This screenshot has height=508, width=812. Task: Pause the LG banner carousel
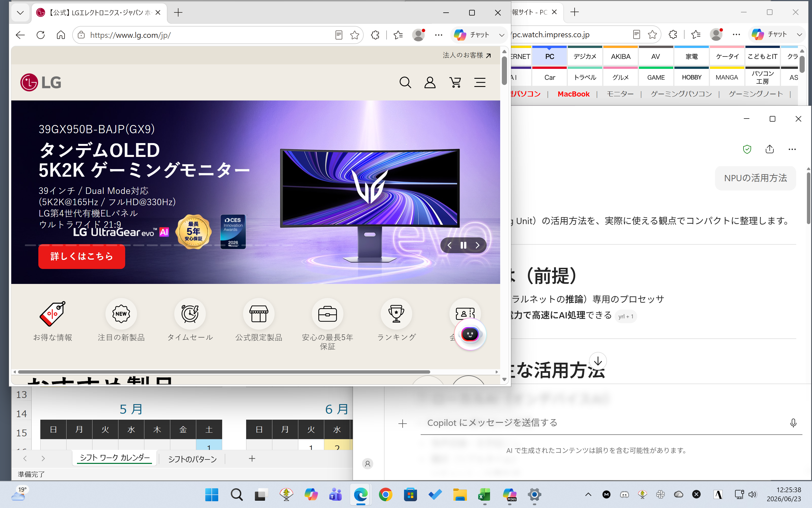pyautogui.click(x=464, y=245)
